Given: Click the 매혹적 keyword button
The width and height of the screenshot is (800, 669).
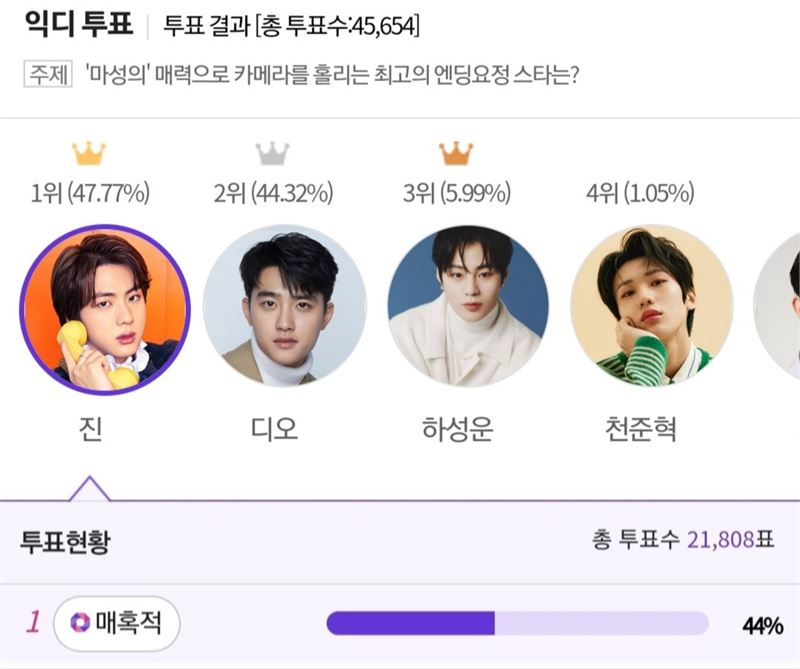Looking at the screenshot, I should coord(117,623).
